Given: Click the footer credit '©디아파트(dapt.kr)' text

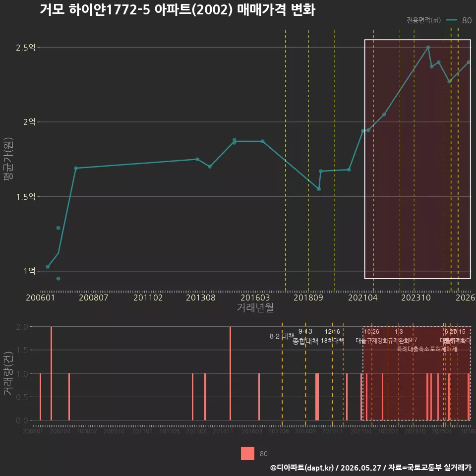Looking at the screenshot, I should [302, 468].
